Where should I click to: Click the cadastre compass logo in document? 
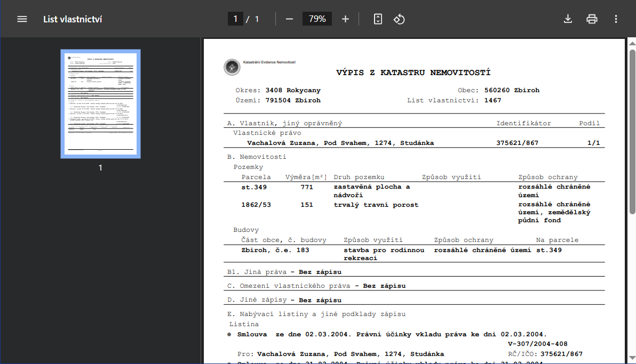click(x=232, y=67)
